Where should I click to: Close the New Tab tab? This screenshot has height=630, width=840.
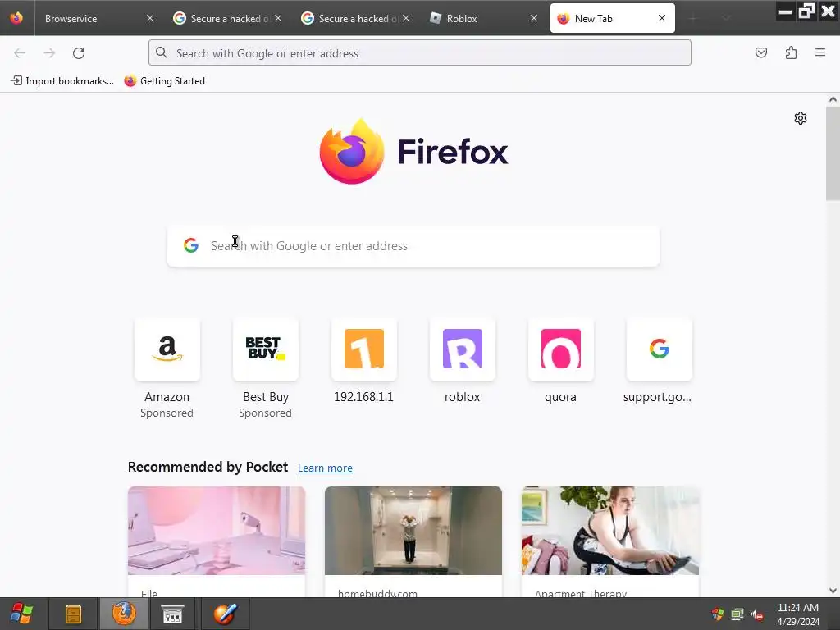tap(662, 18)
